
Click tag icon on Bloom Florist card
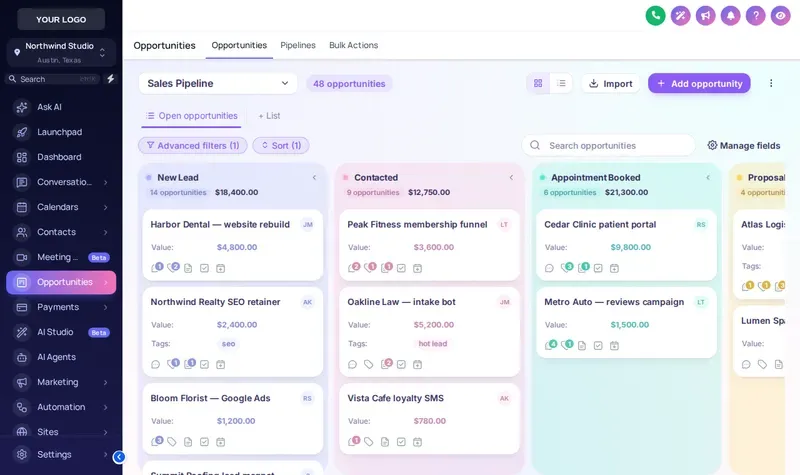[172, 442]
